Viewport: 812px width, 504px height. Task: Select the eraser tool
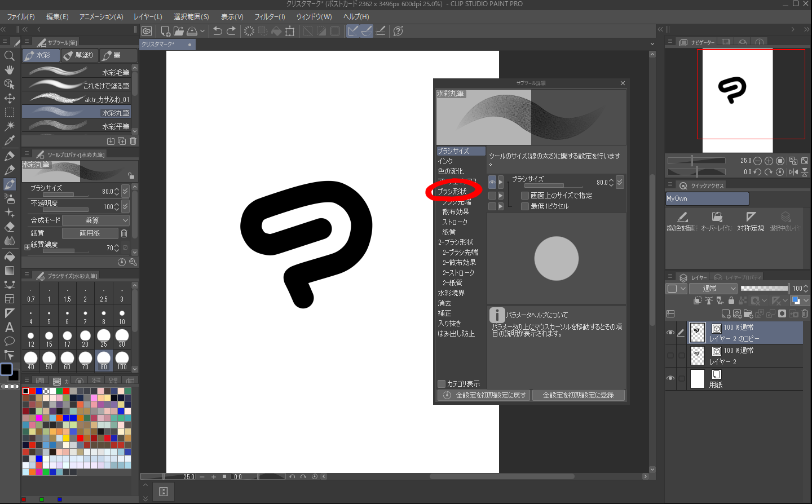[10, 227]
